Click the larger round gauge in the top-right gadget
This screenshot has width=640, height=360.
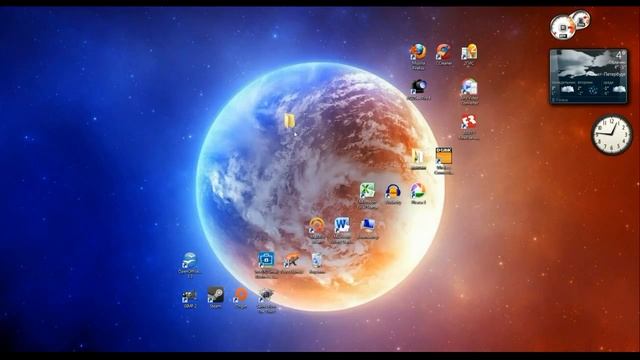coord(562,27)
